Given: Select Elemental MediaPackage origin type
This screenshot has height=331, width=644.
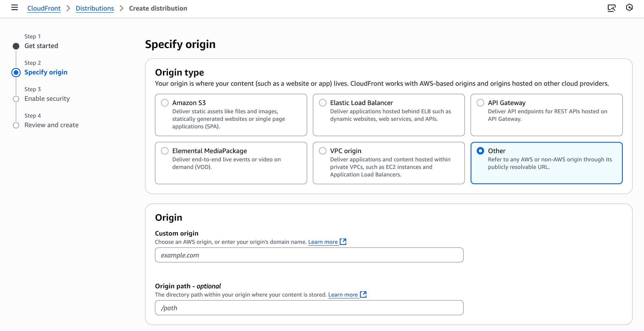Looking at the screenshot, I should (x=165, y=151).
